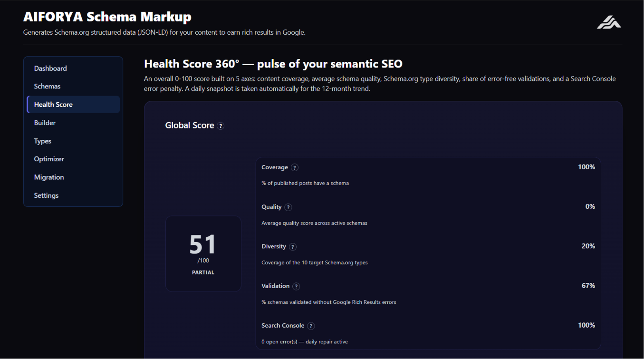Click the Coverage metric label
The height and width of the screenshot is (359, 644).
(275, 167)
